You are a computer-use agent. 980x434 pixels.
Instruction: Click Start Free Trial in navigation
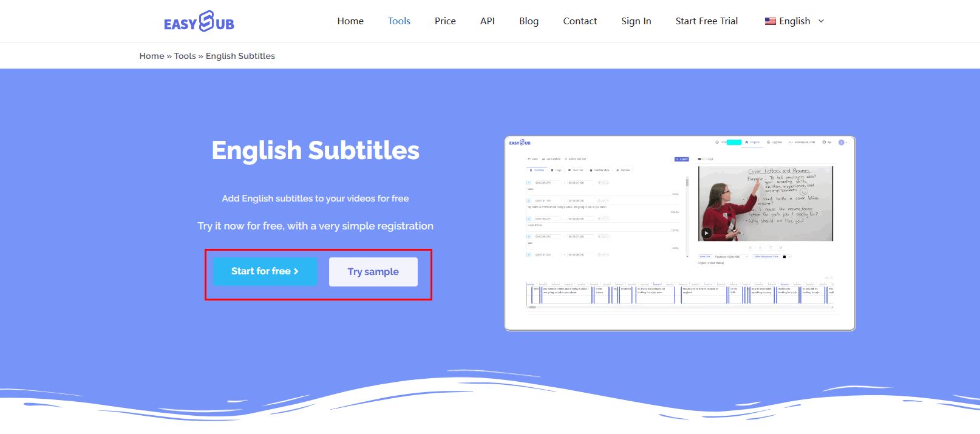coord(707,21)
